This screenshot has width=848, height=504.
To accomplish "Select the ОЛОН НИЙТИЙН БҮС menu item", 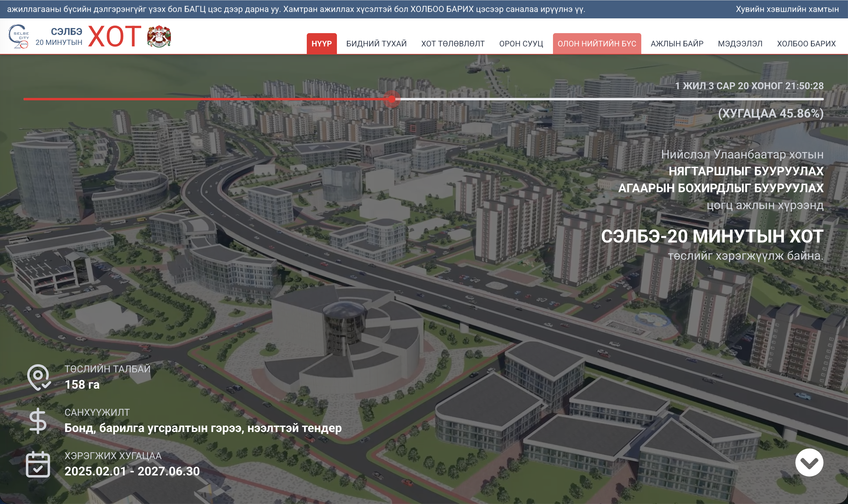I will pyautogui.click(x=597, y=43).
